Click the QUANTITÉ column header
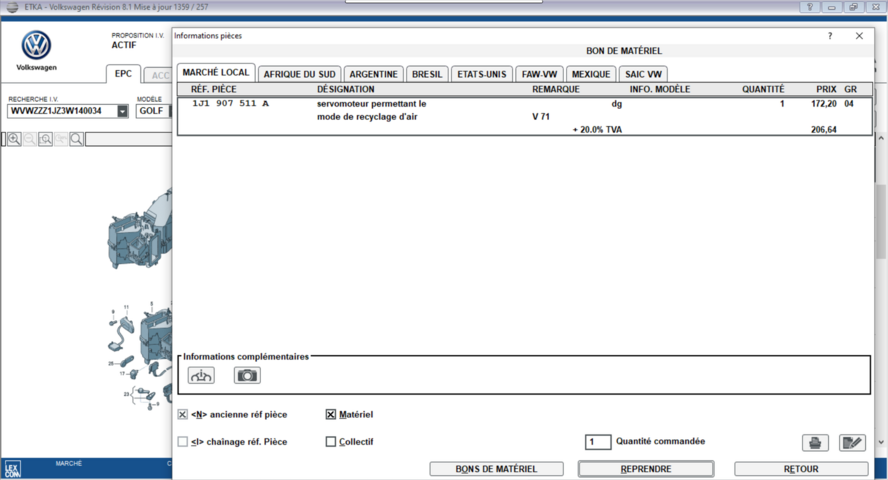 coord(763,89)
